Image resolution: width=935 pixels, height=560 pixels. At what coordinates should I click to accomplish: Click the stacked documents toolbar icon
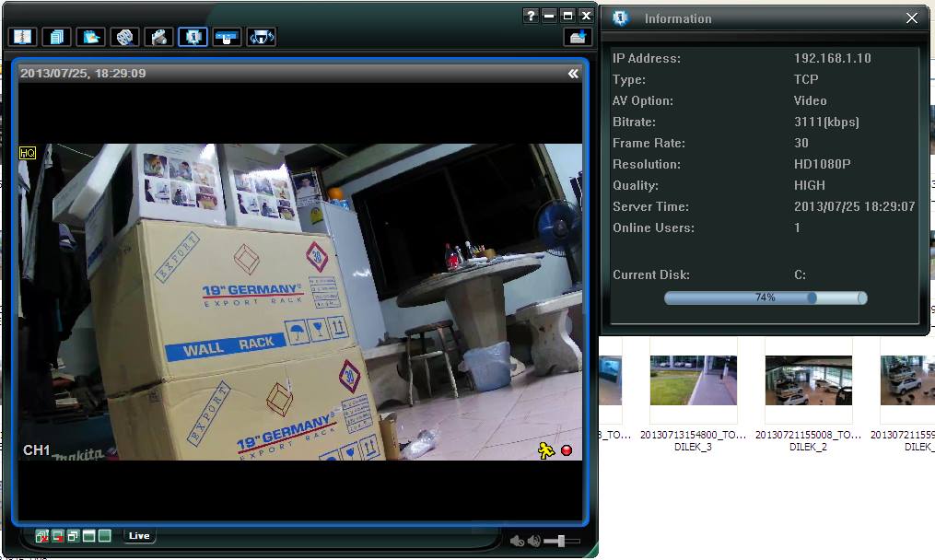pyautogui.click(x=56, y=37)
